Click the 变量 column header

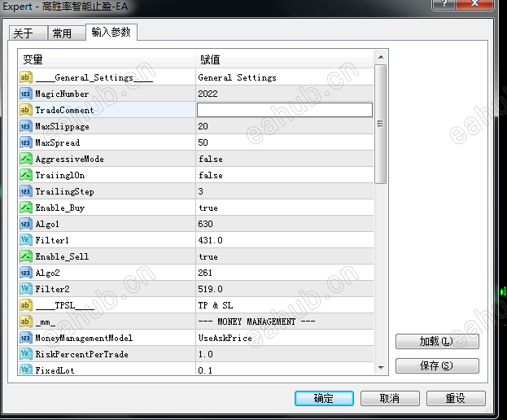point(107,59)
